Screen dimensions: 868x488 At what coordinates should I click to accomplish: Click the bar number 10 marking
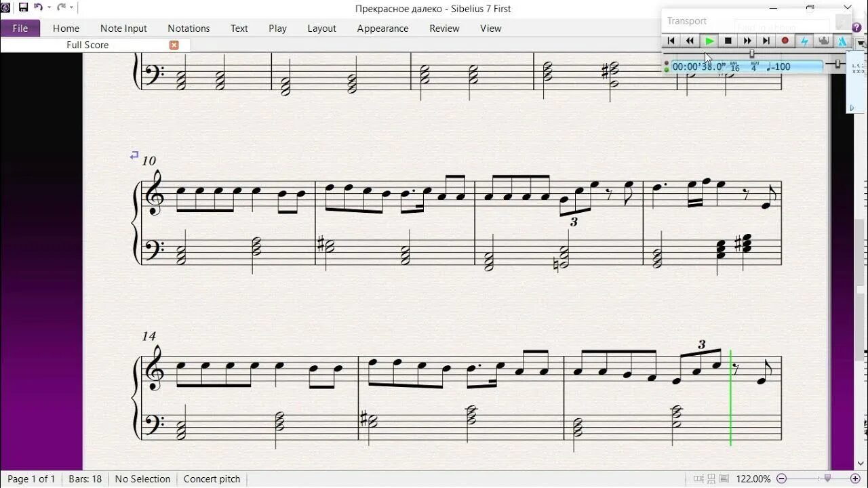click(149, 161)
